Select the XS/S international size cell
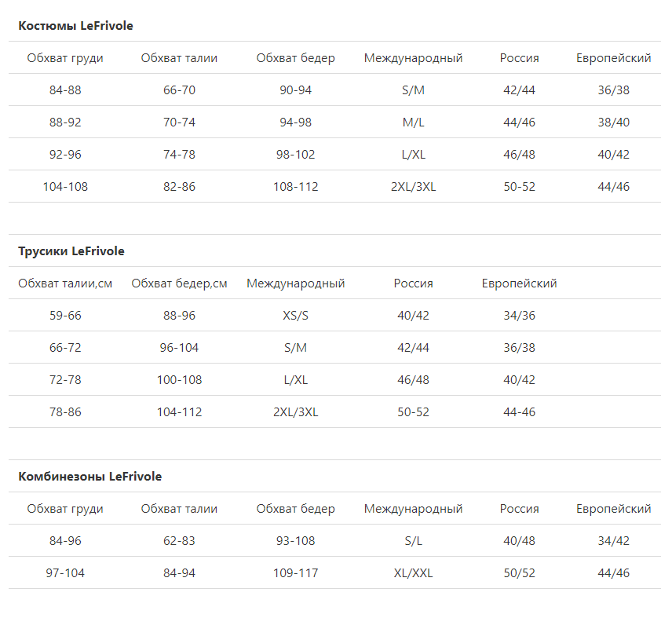Viewport: 672px width, 618px height. tap(295, 316)
